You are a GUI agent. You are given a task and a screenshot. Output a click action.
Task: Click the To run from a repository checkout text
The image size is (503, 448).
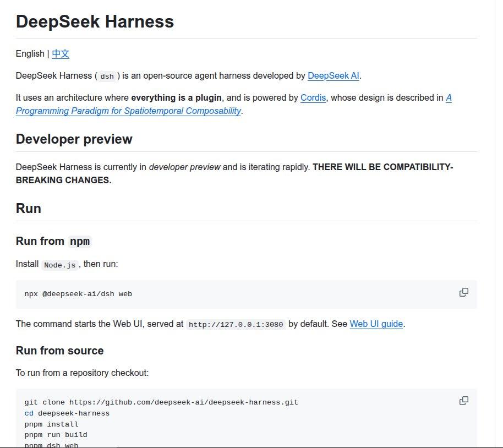point(82,373)
